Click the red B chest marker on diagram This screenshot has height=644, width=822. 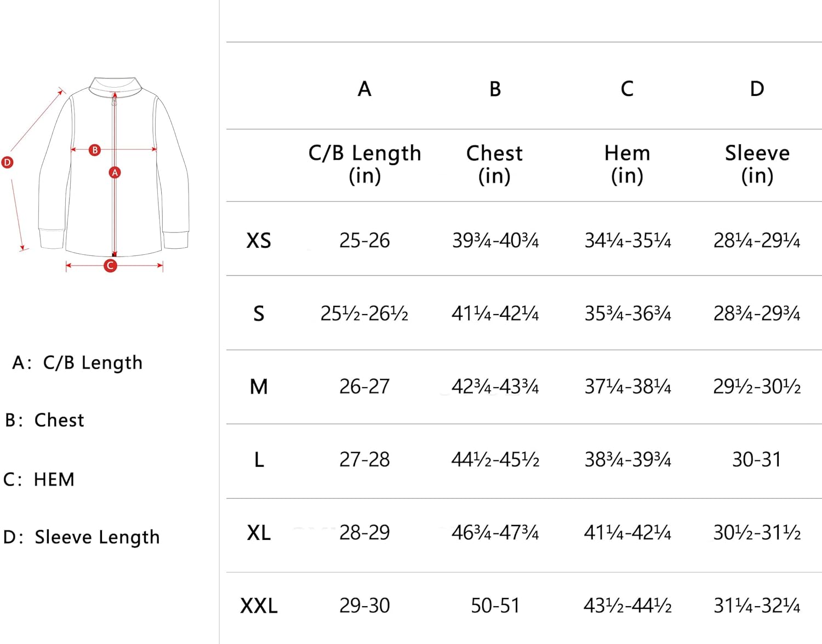95,150
